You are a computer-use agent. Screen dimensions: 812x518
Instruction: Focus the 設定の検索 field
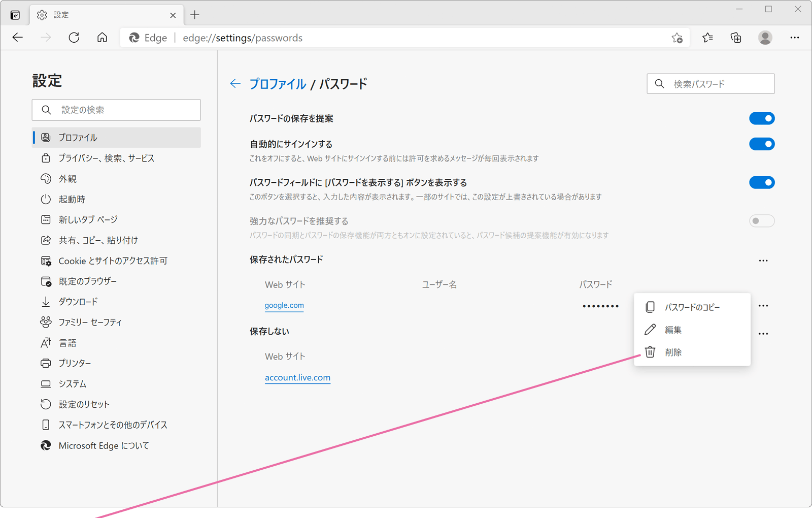click(116, 110)
